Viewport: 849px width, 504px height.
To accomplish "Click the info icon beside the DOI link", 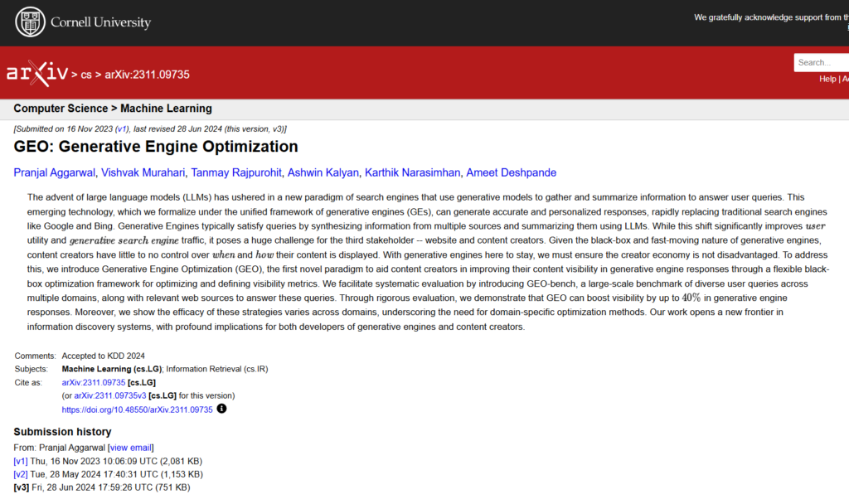I will click(x=221, y=409).
